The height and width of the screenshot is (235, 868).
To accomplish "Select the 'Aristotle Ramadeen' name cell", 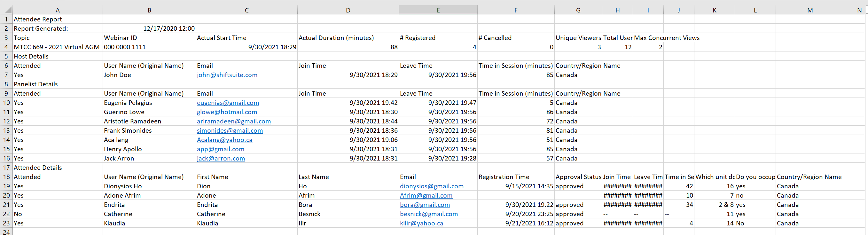I will (149, 121).
